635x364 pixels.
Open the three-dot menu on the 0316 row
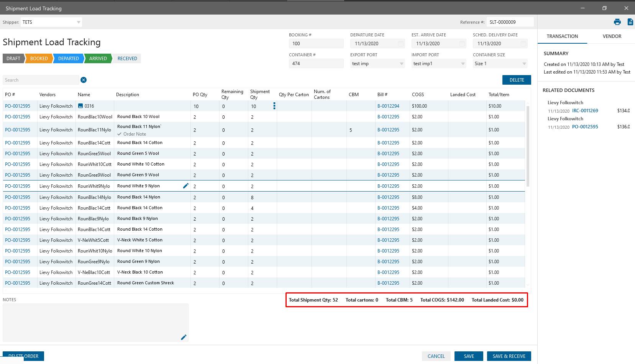(274, 106)
